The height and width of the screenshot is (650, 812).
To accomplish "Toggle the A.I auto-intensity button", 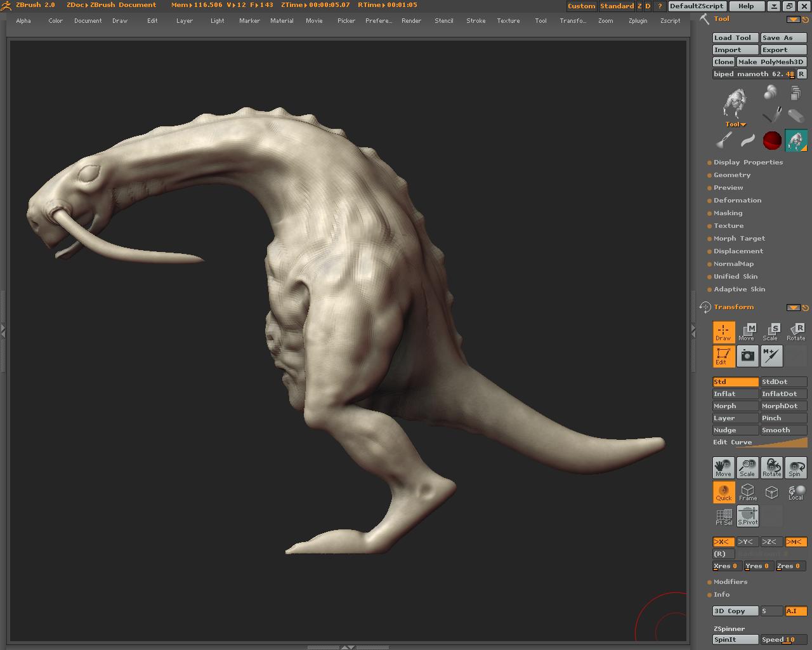I will [x=796, y=611].
